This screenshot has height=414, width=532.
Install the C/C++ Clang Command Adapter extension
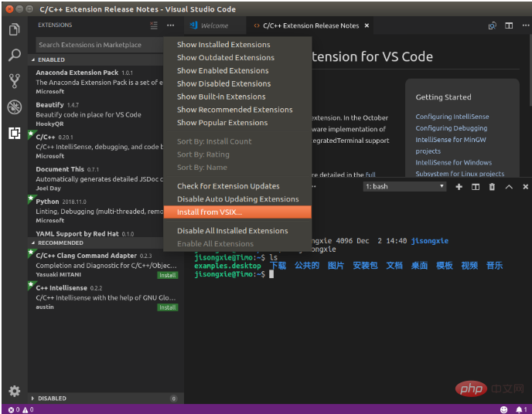click(x=168, y=275)
